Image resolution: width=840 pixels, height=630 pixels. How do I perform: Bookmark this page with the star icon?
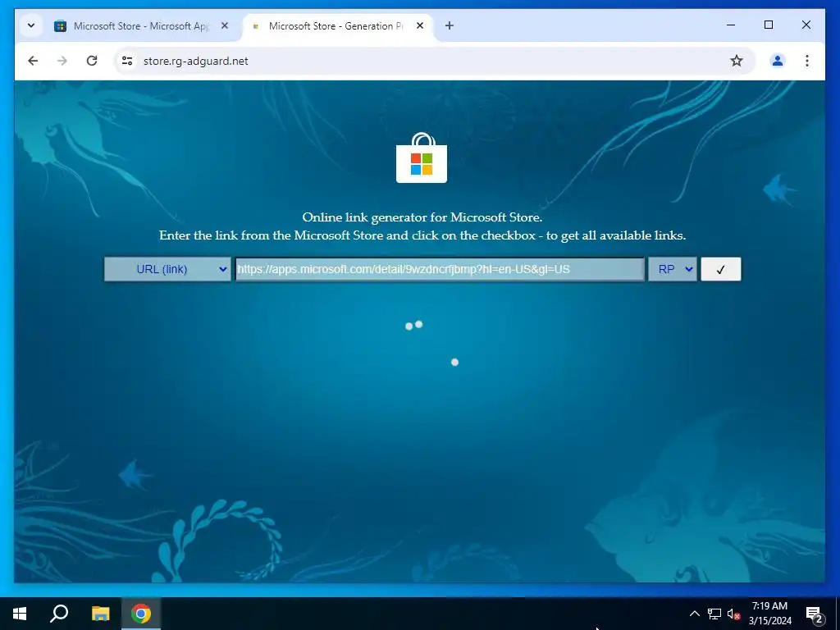737,61
